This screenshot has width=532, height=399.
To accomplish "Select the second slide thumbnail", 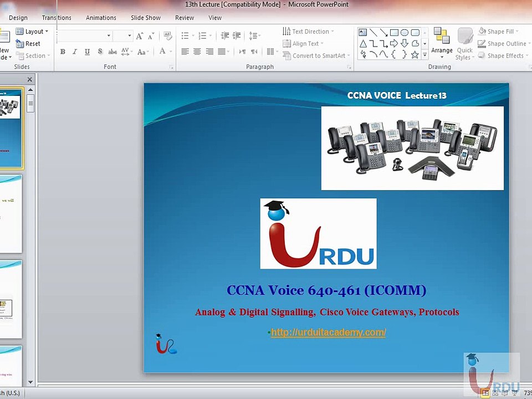I will pos(11,214).
